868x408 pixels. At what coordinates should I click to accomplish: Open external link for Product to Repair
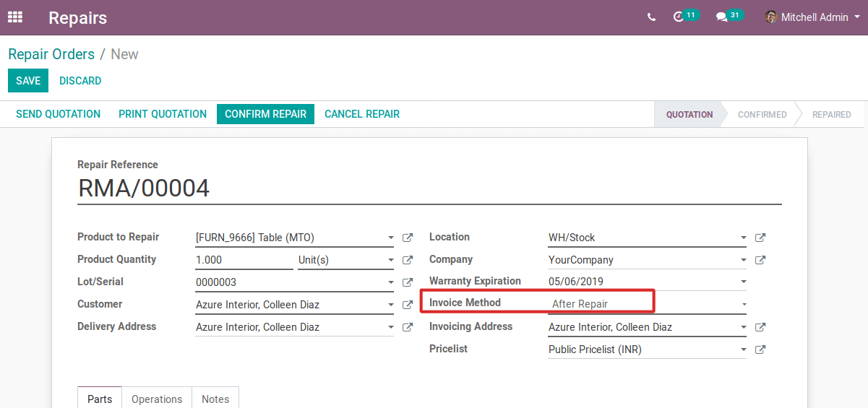tap(408, 238)
